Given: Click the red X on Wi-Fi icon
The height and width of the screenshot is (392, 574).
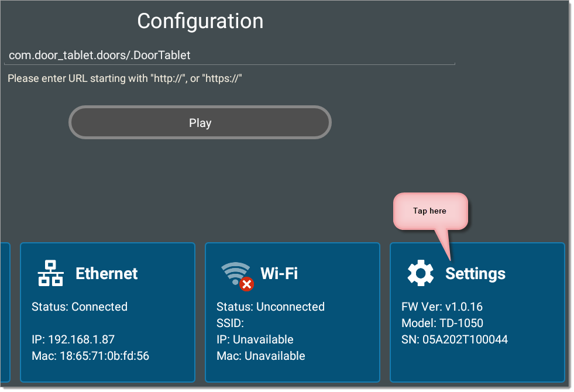Looking at the screenshot, I should 247,284.
